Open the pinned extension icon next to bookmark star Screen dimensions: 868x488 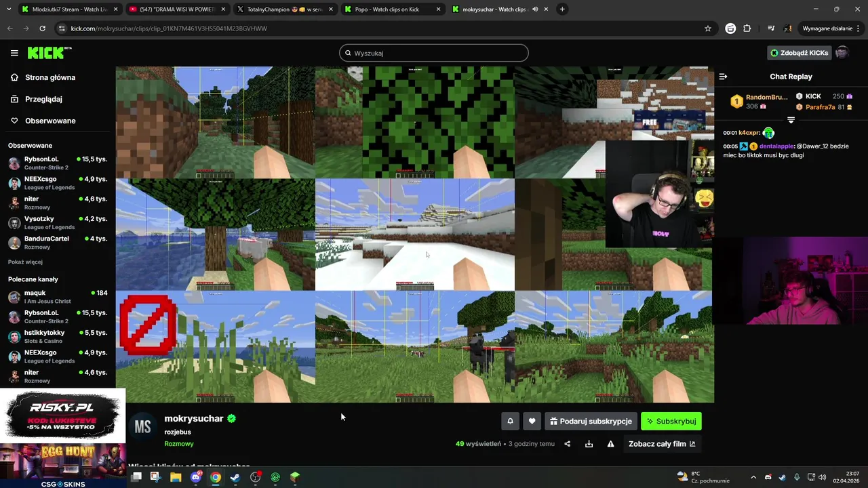(x=730, y=28)
